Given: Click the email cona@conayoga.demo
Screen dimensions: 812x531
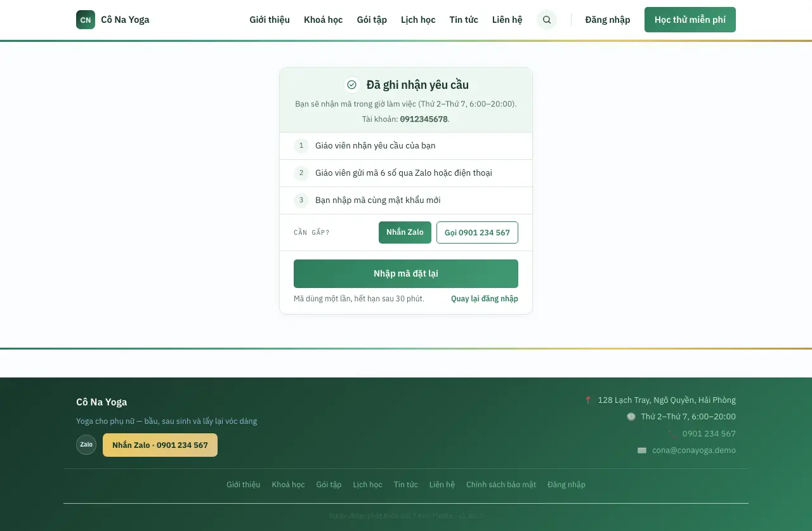Looking at the screenshot, I should click(x=694, y=450).
